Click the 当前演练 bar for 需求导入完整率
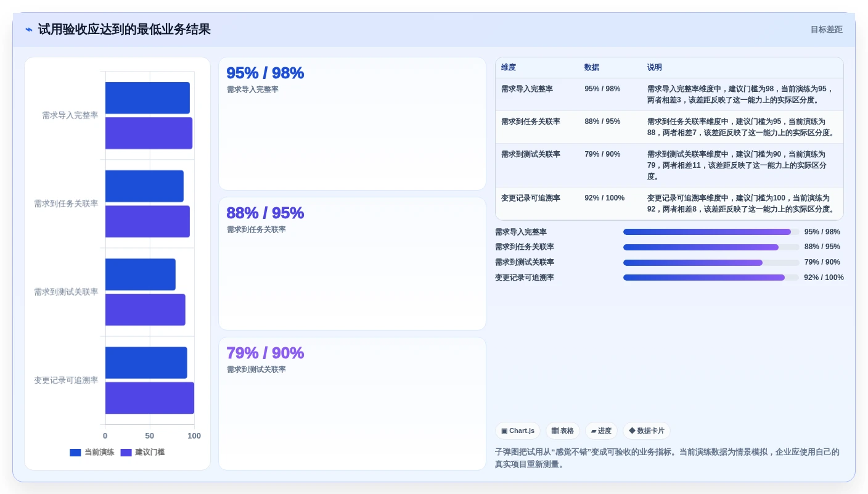 [147, 98]
